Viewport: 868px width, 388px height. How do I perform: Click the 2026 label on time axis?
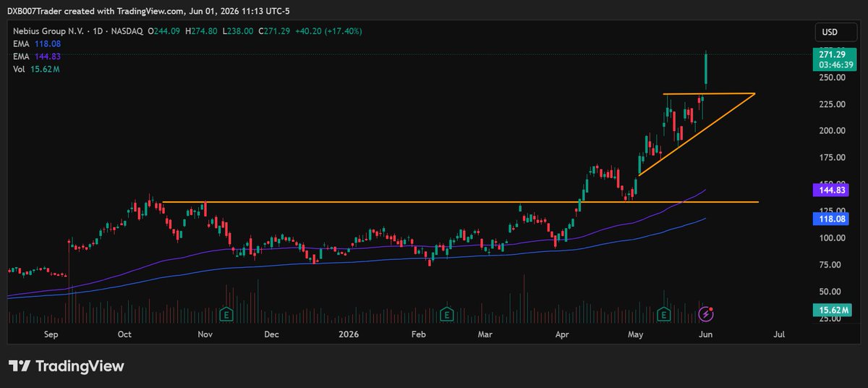349,335
